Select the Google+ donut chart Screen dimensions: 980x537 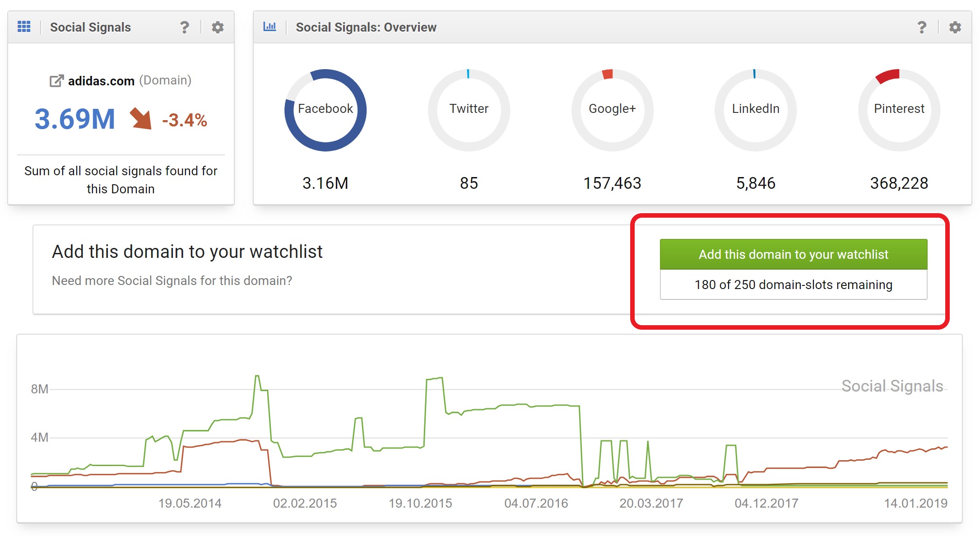tap(613, 110)
